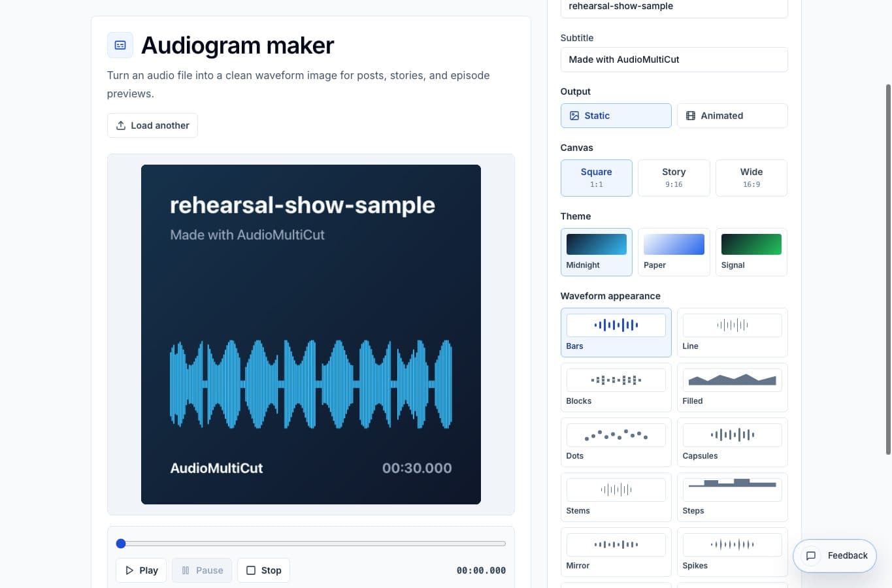Select the Line waveform label
Viewport: 892px width, 588px height.
691,346
